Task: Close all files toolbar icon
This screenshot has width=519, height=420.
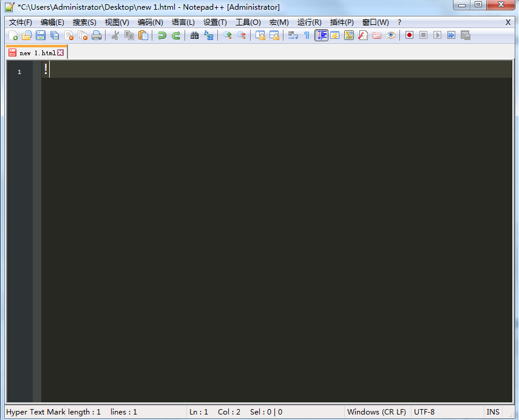Action: pos(83,35)
